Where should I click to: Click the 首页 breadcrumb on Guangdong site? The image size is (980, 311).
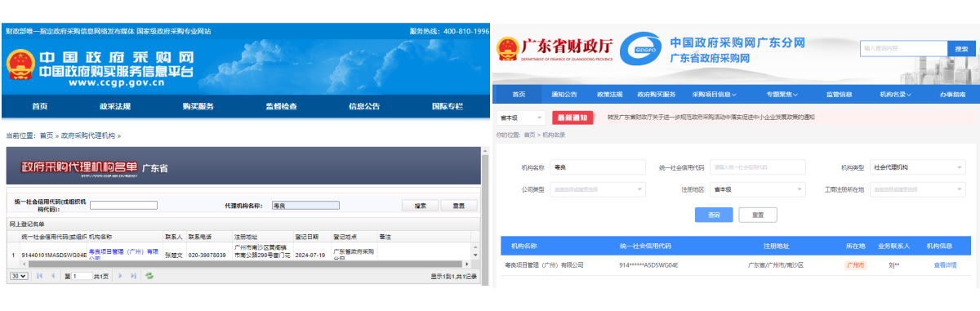(x=529, y=134)
